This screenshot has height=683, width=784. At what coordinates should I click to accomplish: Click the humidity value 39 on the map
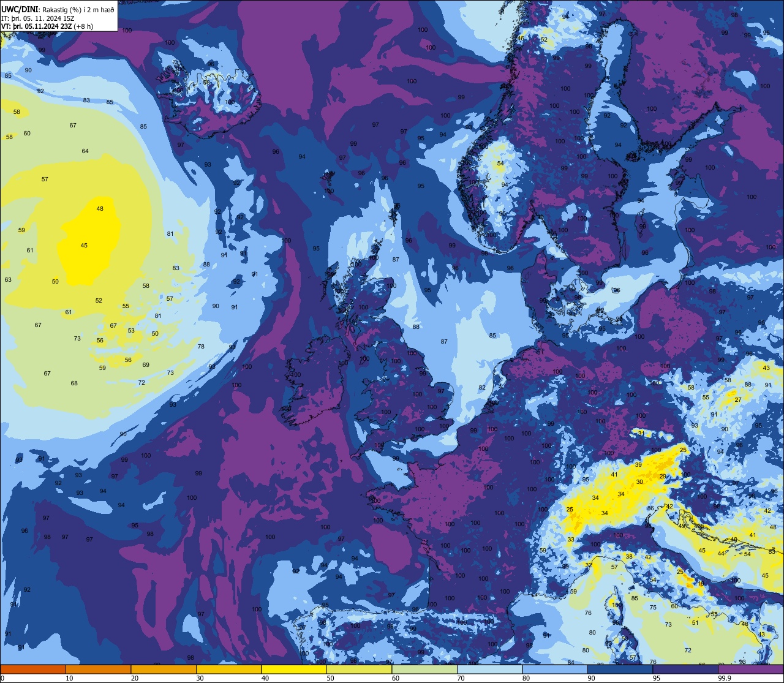click(x=638, y=465)
